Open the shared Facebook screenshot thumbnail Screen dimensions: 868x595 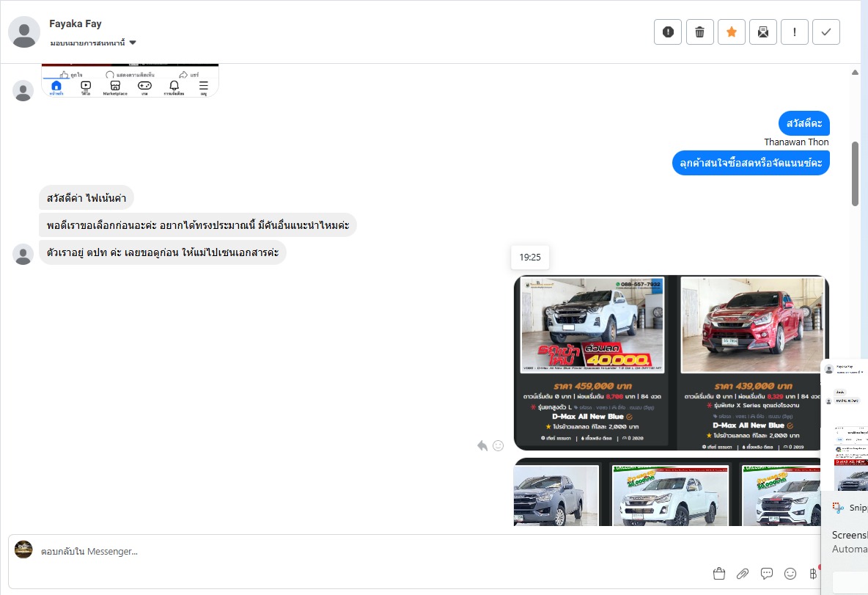130,81
